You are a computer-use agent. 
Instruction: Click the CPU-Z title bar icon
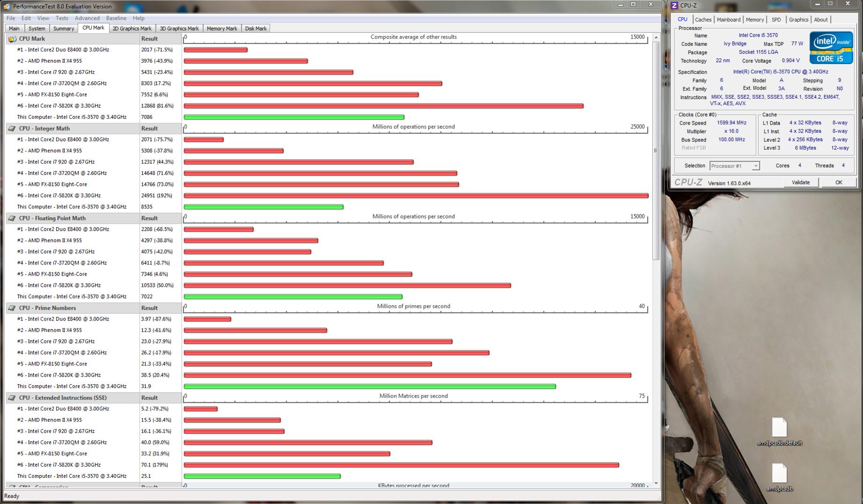click(x=674, y=6)
